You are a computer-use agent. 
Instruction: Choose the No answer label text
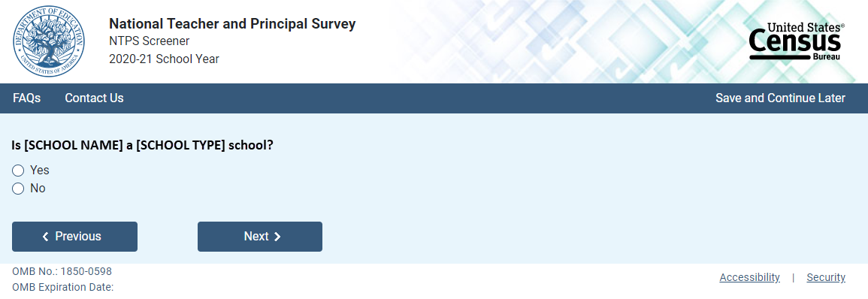pyautogui.click(x=38, y=189)
